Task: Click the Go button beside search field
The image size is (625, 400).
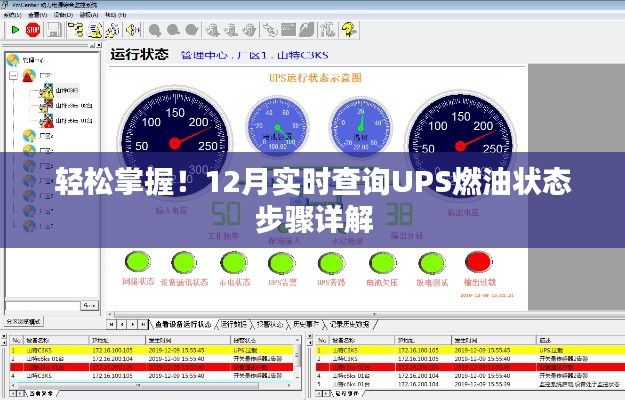Action: [89, 306]
